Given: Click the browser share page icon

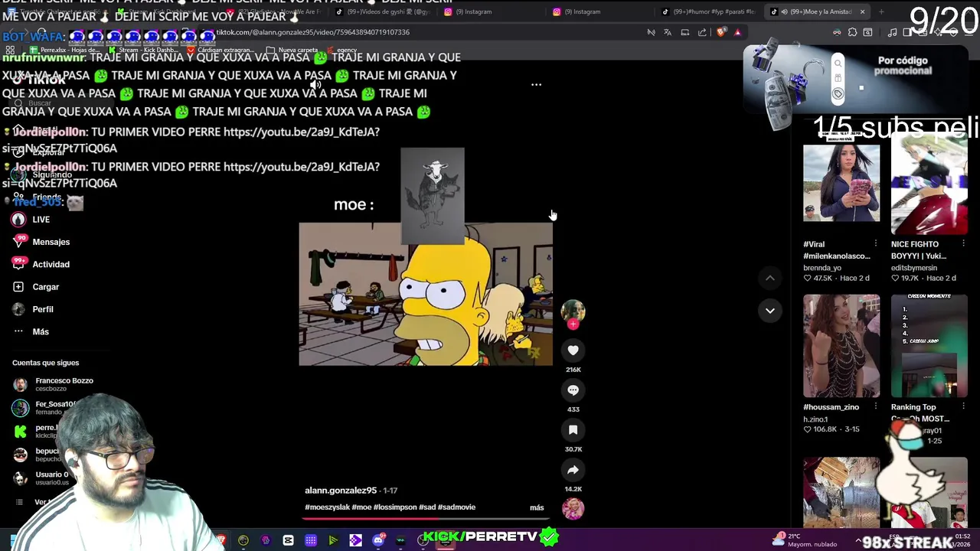Looking at the screenshot, I should [702, 32].
